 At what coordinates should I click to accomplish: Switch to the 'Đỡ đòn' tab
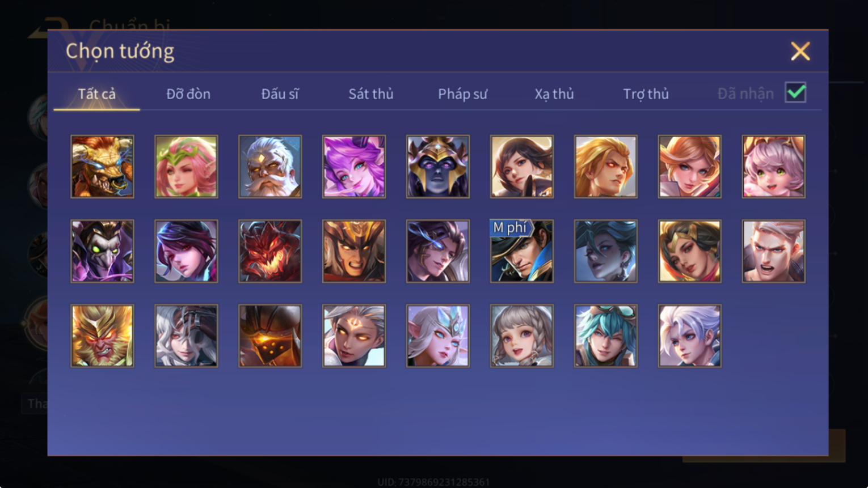[188, 94]
